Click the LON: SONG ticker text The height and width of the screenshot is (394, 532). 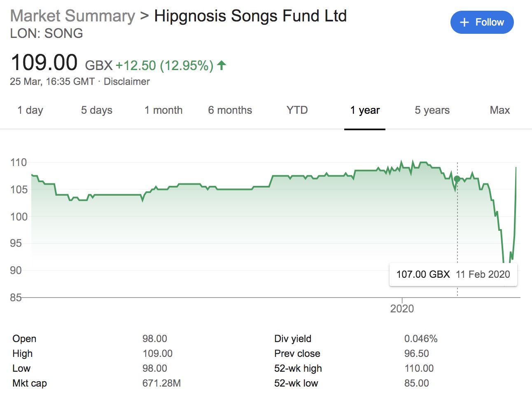[x=47, y=33]
